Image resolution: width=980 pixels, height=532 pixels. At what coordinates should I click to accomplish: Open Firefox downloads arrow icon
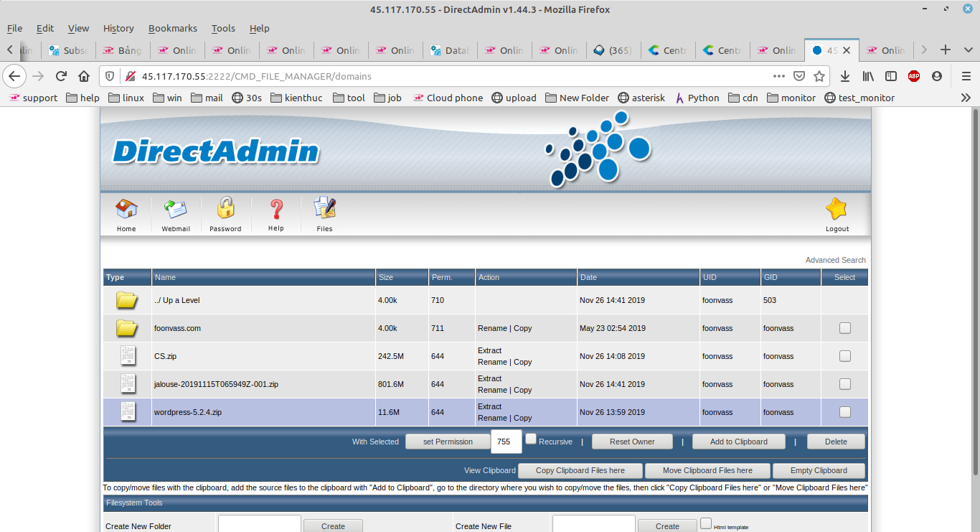click(x=845, y=76)
